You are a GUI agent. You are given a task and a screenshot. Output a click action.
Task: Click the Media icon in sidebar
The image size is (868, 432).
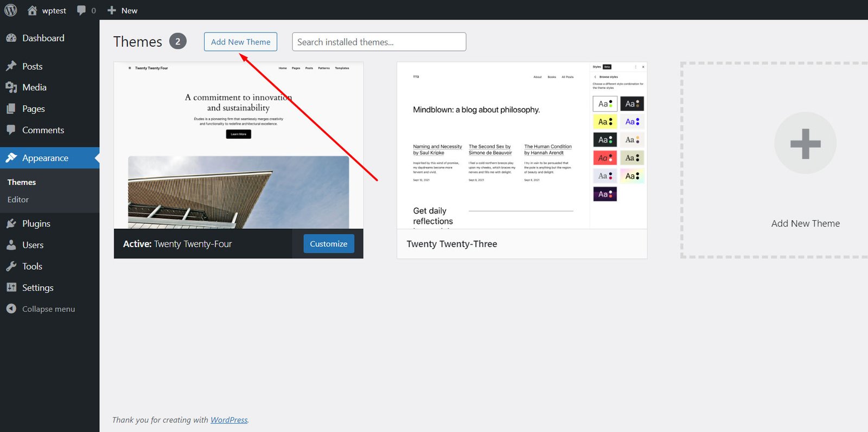(11, 87)
